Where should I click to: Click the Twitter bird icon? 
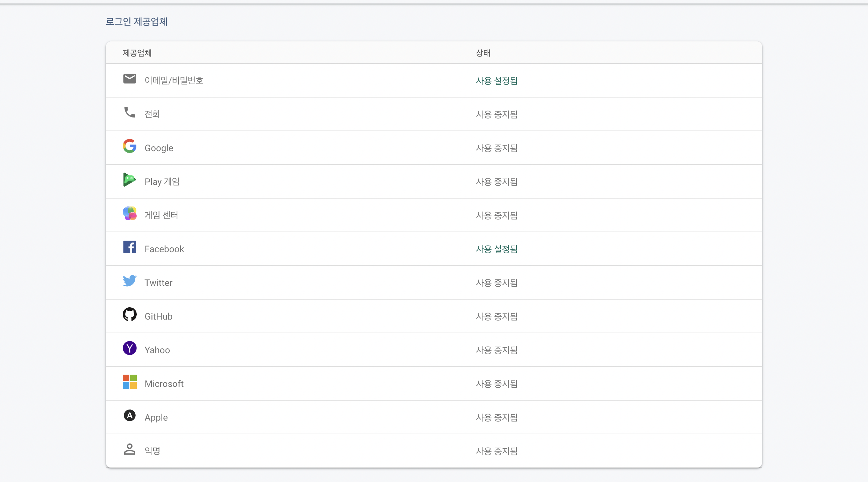(x=129, y=281)
